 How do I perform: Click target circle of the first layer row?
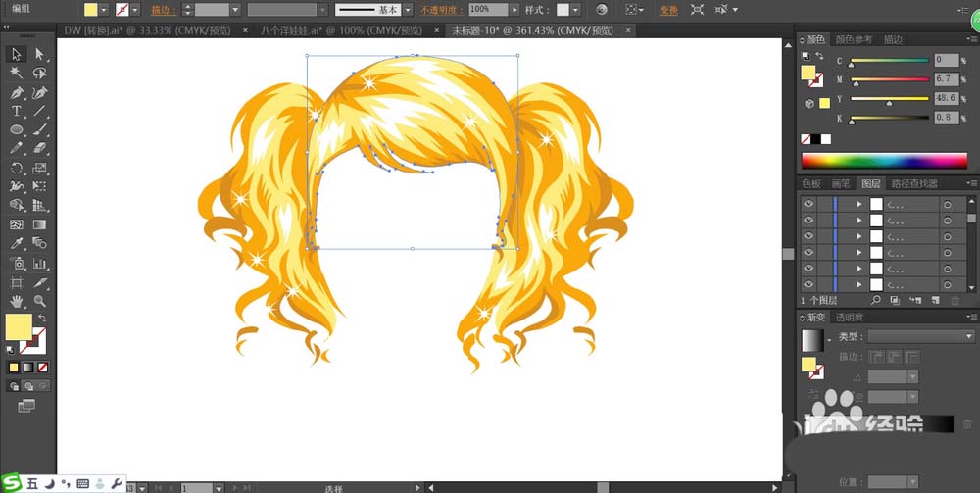(948, 204)
